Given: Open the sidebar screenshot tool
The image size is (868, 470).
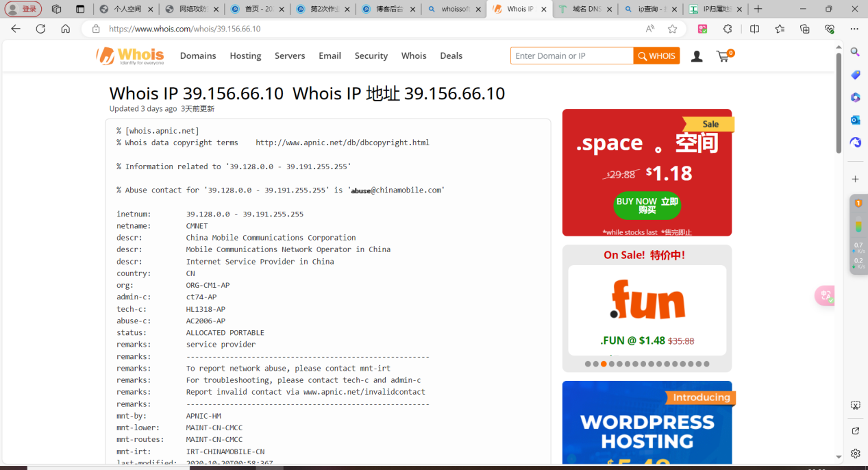Looking at the screenshot, I should [x=855, y=406].
